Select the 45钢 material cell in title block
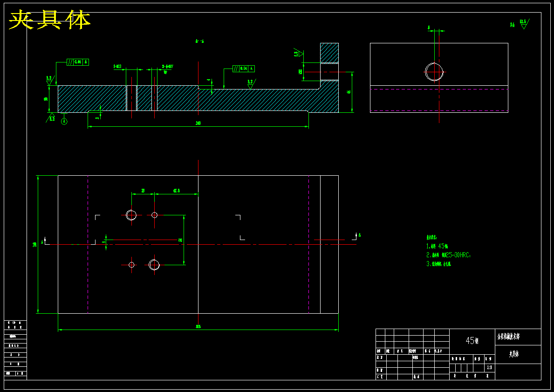The width and height of the screenshot is (554, 392). pos(472,341)
